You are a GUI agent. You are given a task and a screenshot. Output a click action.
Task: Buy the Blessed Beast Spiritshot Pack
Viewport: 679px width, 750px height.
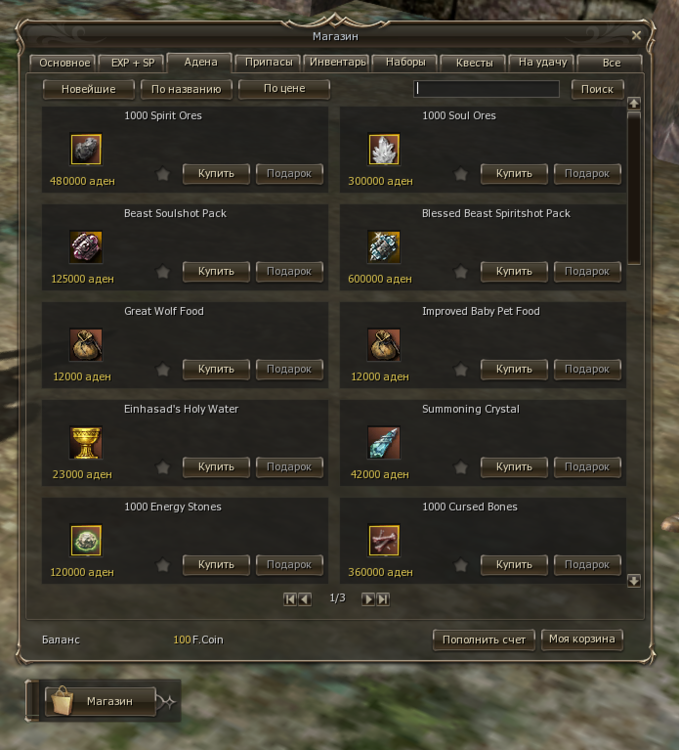pos(514,271)
